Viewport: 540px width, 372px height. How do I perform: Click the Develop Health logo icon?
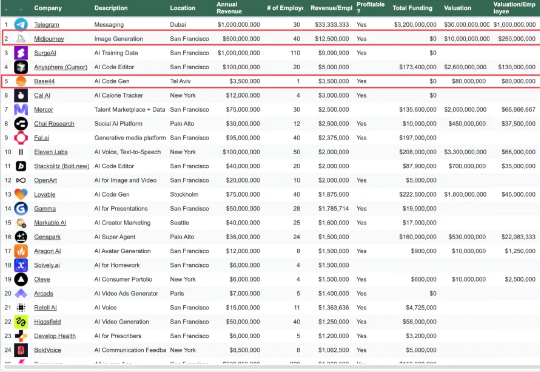21,336
